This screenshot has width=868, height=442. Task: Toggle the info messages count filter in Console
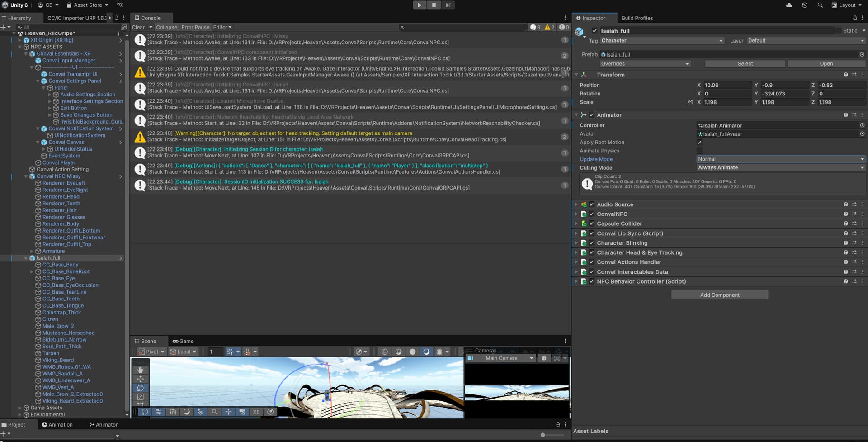point(535,27)
